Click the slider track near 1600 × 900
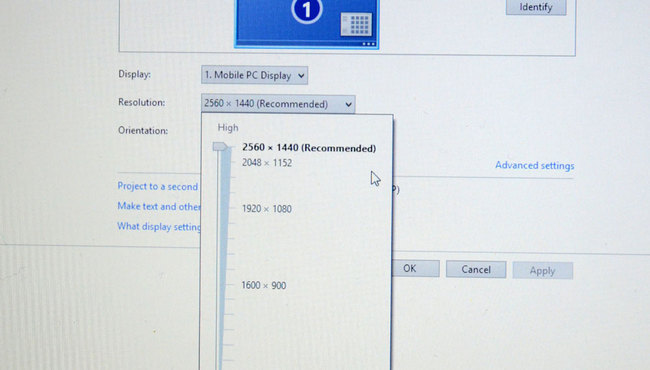 pos(222,285)
